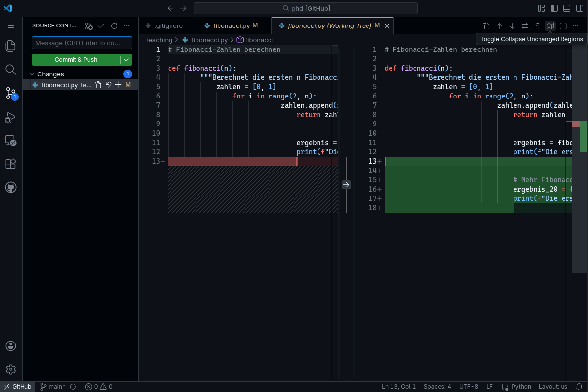
Task: Open the Commit & Push dropdown arrow
Action: click(x=126, y=60)
